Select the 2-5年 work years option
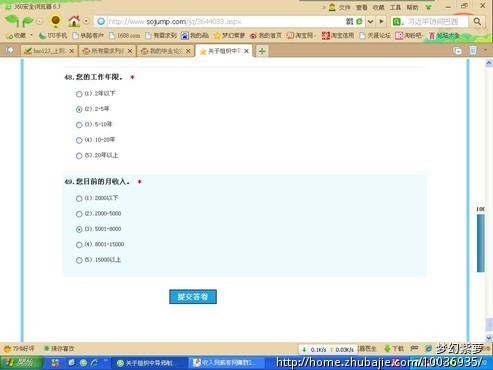 (79, 110)
